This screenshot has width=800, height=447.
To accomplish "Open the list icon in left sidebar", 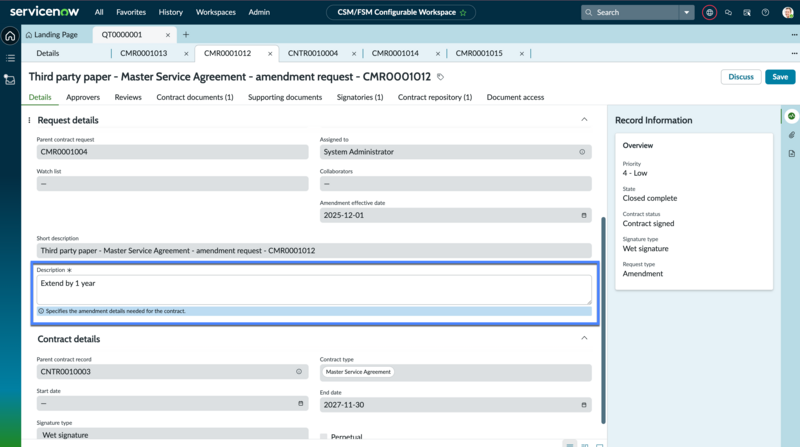I will pyautogui.click(x=10, y=58).
